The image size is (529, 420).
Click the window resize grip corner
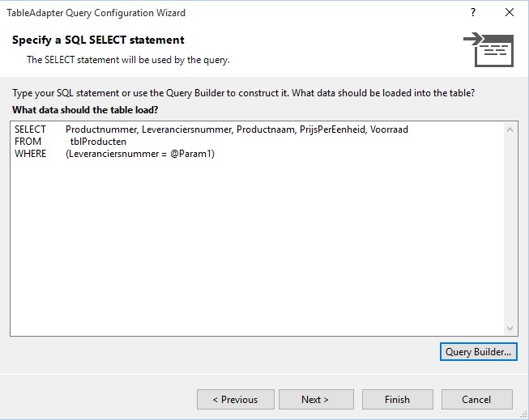click(523, 415)
